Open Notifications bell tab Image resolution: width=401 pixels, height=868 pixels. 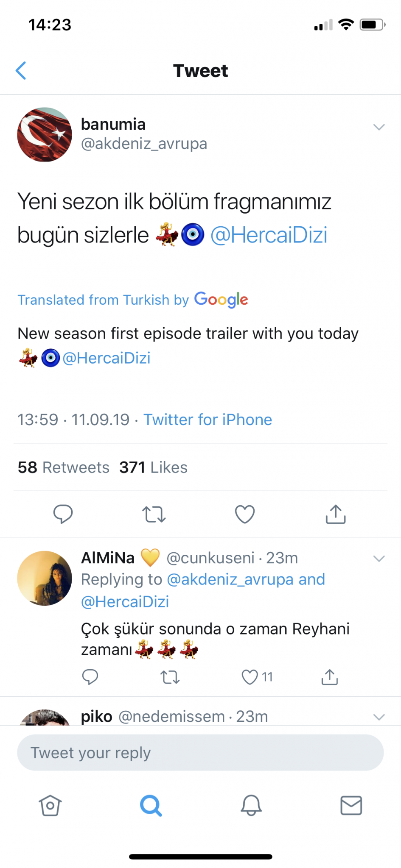pos(251,805)
